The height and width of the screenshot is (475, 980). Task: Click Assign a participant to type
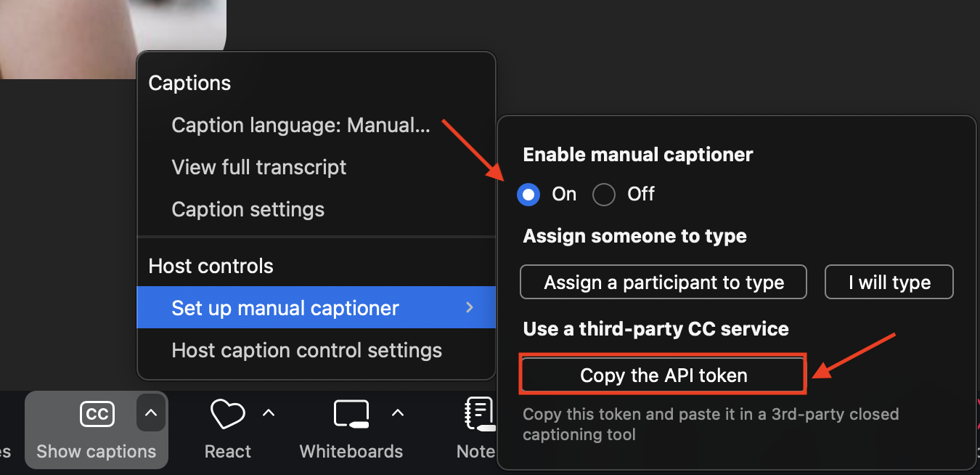(x=663, y=282)
